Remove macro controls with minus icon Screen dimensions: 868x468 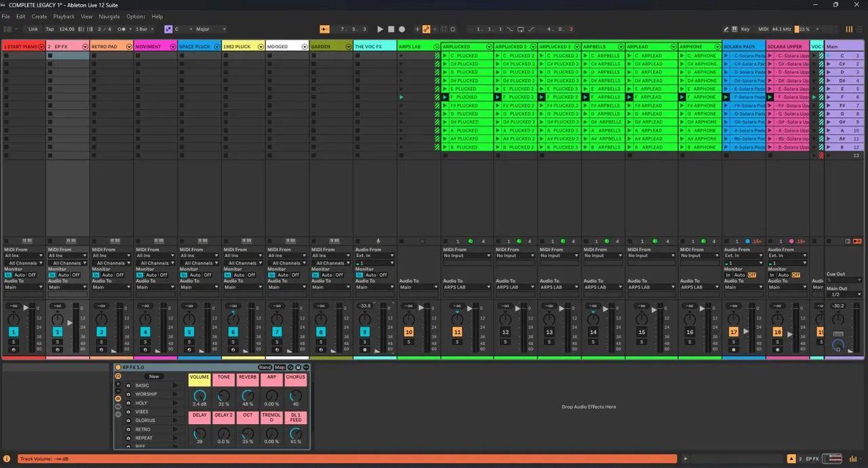click(118, 391)
